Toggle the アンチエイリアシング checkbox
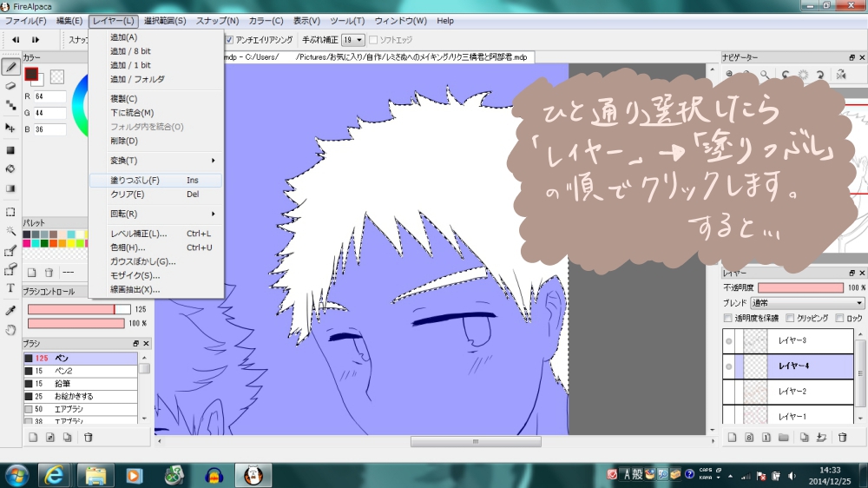 click(x=229, y=40)
